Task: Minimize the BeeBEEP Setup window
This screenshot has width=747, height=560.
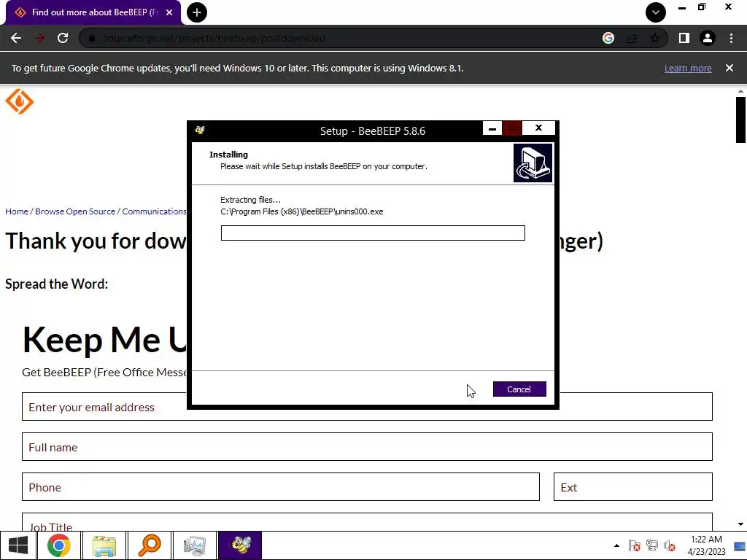Action: coord(492,128)
